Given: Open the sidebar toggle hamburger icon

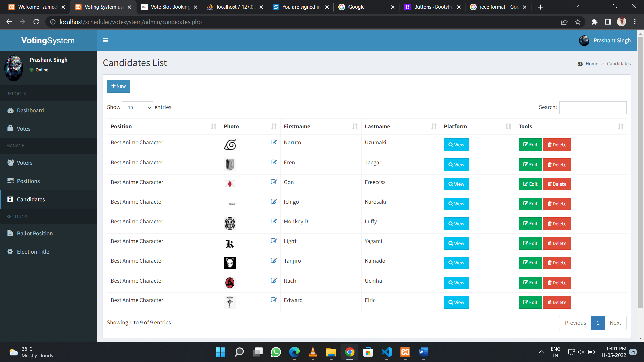Looking at the screenshot, I should (105, 40).
